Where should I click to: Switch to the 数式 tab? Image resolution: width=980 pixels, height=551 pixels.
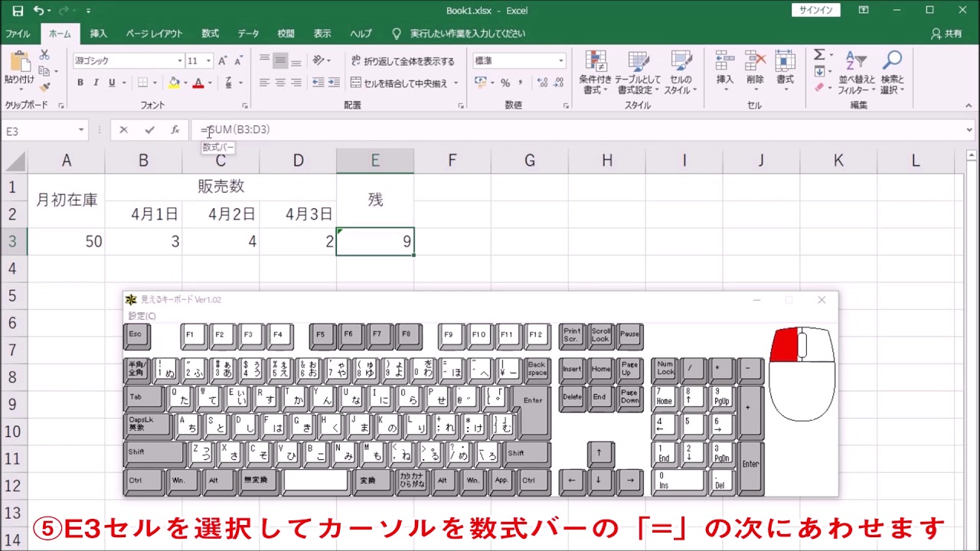(210, 34)
